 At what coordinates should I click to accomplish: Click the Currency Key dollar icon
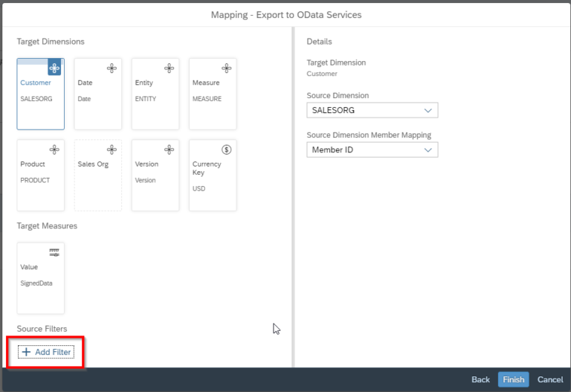click(x=227, y=150)
